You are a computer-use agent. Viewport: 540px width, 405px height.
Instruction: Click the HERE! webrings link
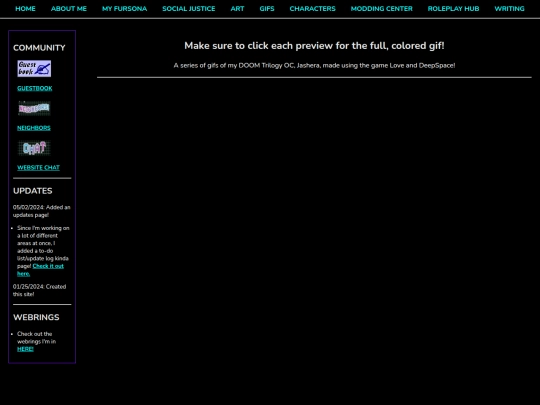(25, 349)
